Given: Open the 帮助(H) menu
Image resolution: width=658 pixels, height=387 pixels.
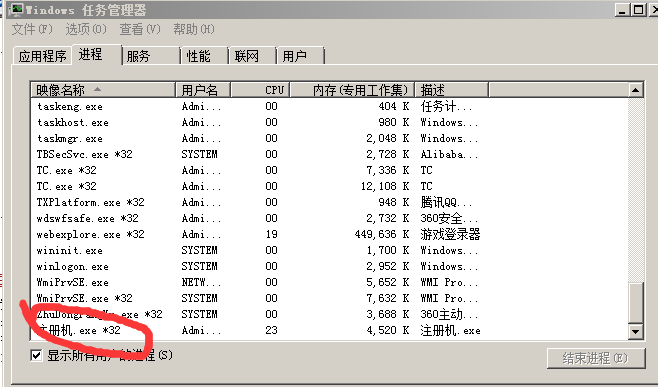Looking at the screenshot, I should tap(193, 29).
